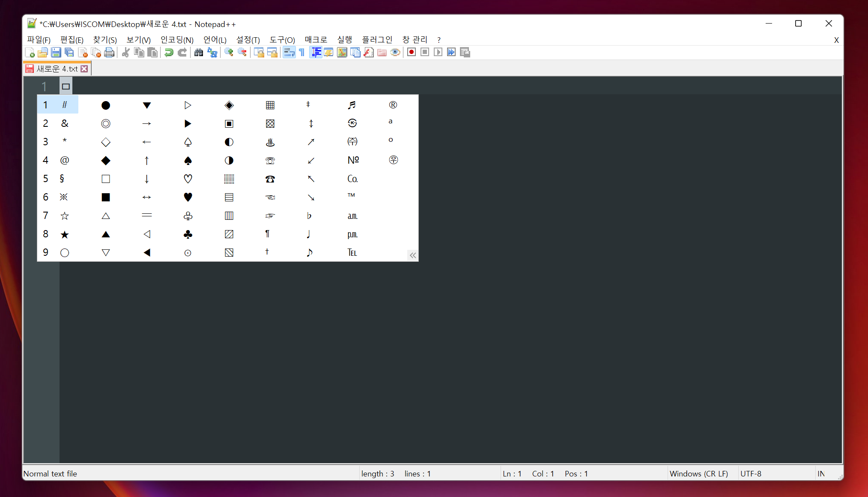Open Find with the binoculars icon
Screen dimensions: 868x497
199,52
